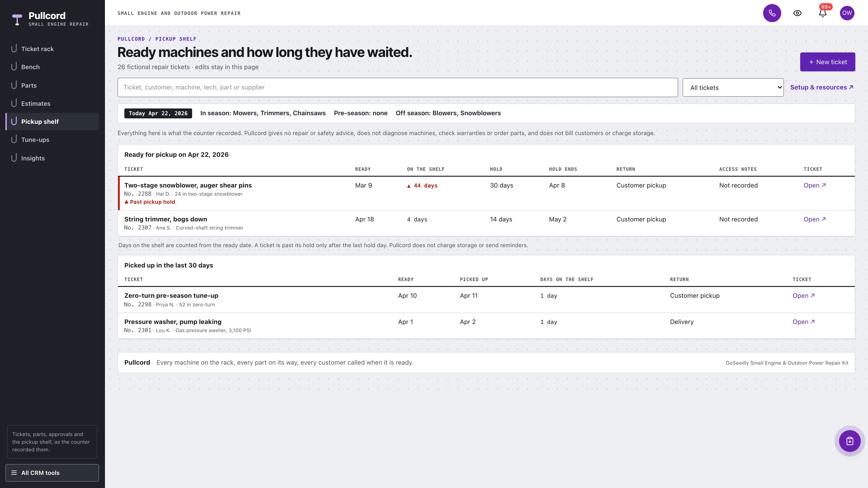Create a new ticket with New ticket button
The image size is (868, 488).
point(828,62)
